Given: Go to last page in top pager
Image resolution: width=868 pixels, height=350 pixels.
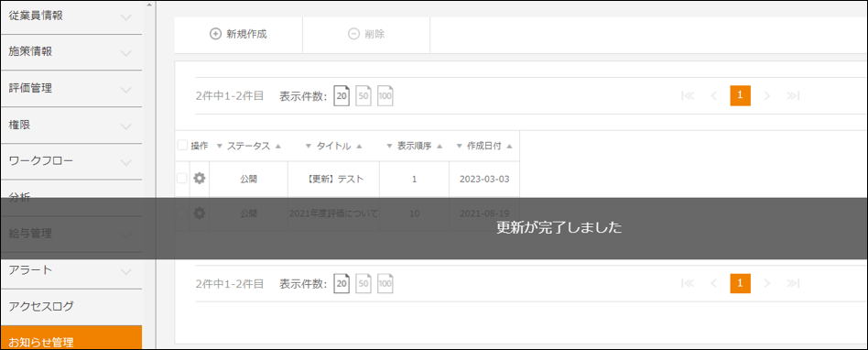Looking at the screenshot, I should click(793, 96).
